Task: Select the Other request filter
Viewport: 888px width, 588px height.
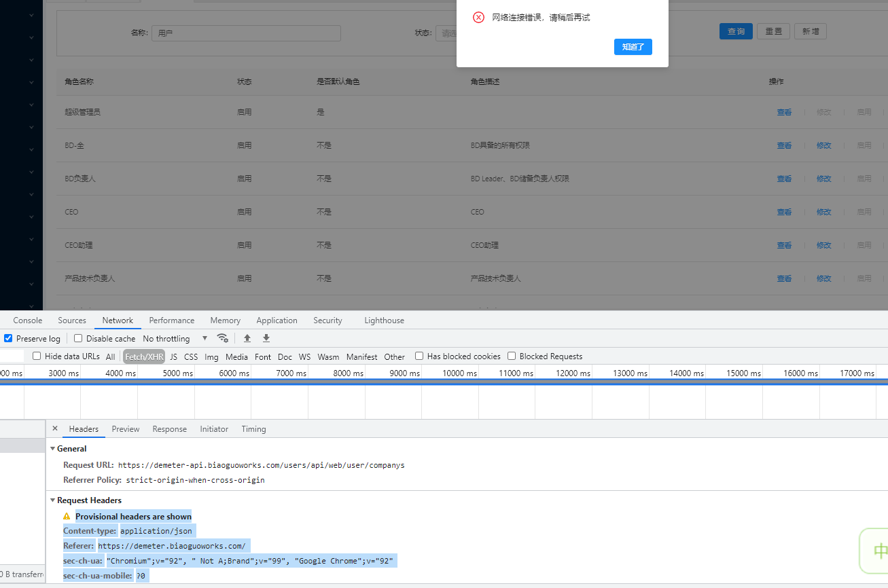Action: coord(394,356)
